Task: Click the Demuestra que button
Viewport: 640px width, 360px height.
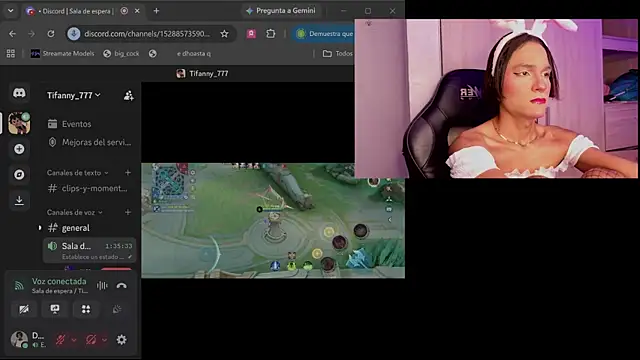Action: pos(324,34)
